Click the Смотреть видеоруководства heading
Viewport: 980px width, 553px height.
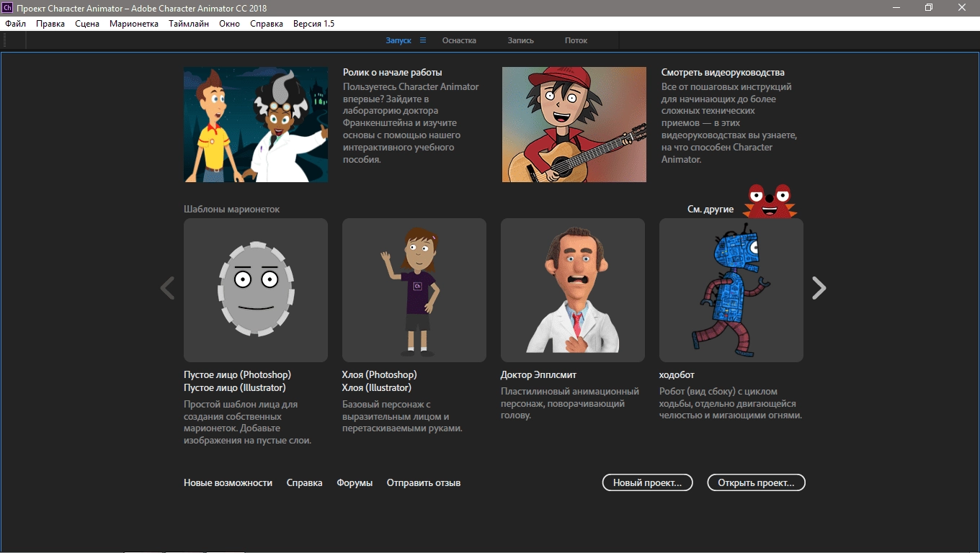point(723,73)
